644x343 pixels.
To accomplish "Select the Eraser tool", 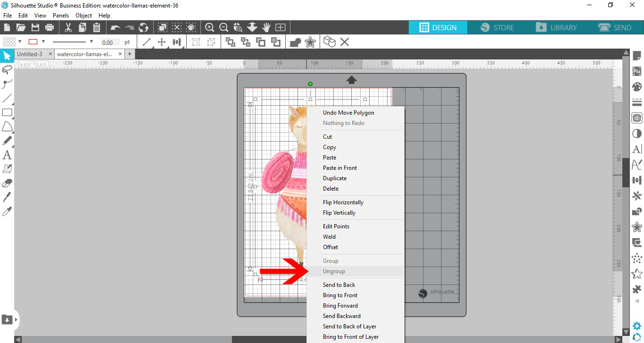I will (x=7, y=183).
